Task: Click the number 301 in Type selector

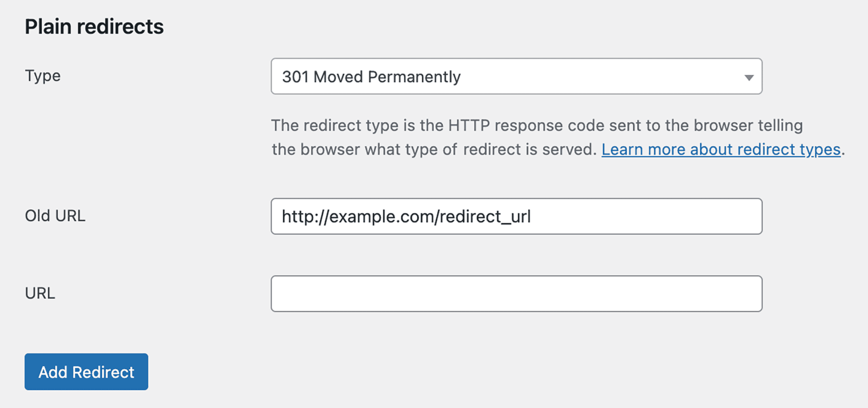Action: click(295, 77)
